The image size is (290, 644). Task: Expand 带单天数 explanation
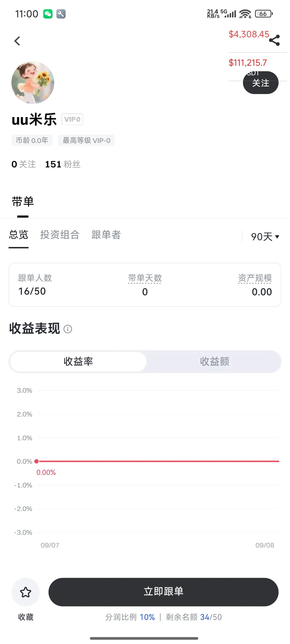tap(145, 278)
